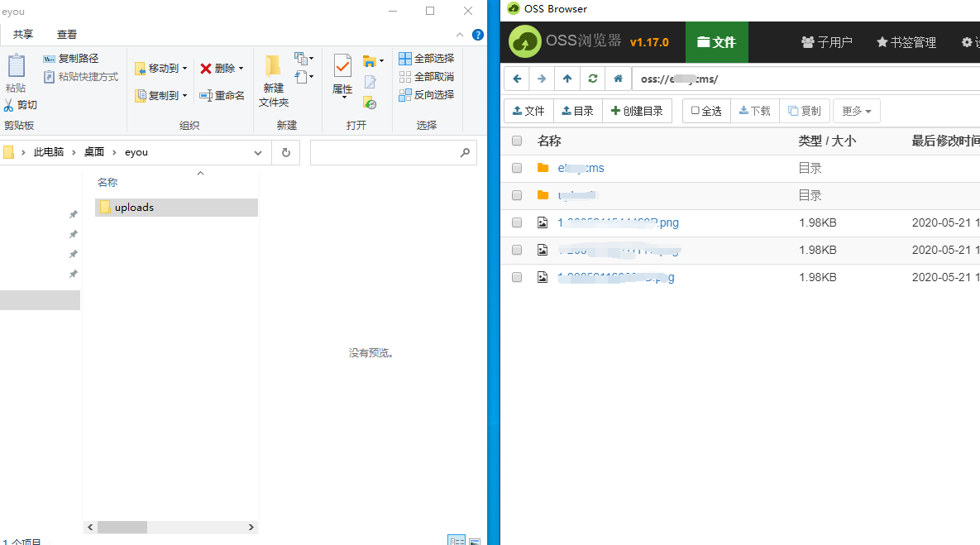Click the 文件 upload button in OSS toolbar
980x545 pixels.
pyautogui.click(x=528, y=111)
